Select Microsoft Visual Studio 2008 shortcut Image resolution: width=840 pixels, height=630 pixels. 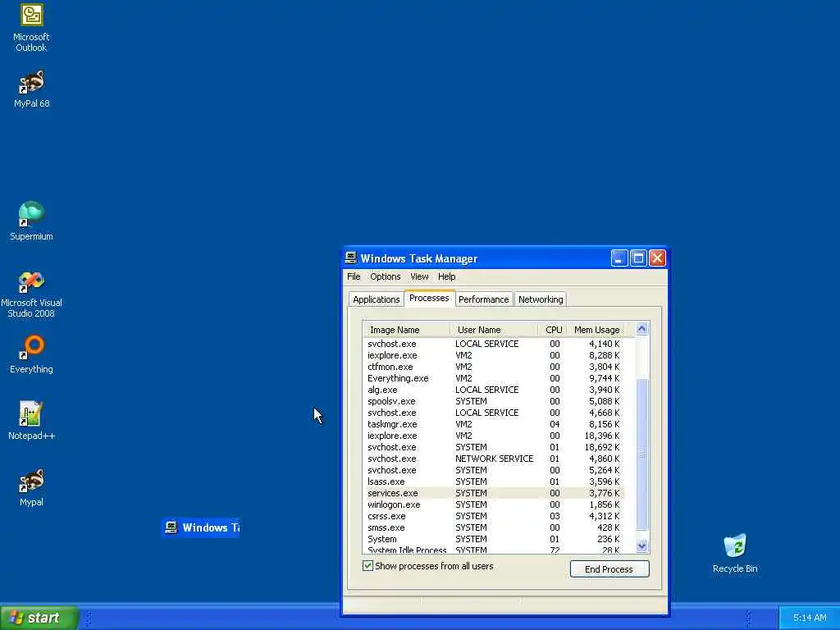point(32,294)
